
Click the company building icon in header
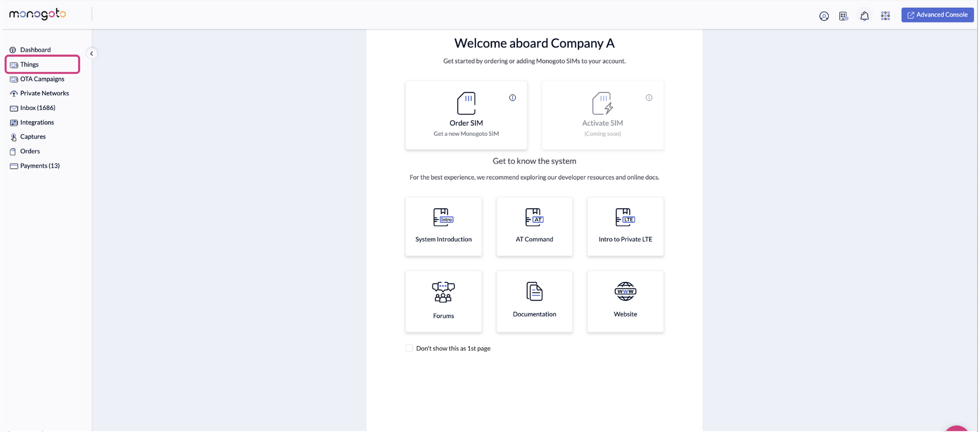pyautogui.click(x=844, y=16)
